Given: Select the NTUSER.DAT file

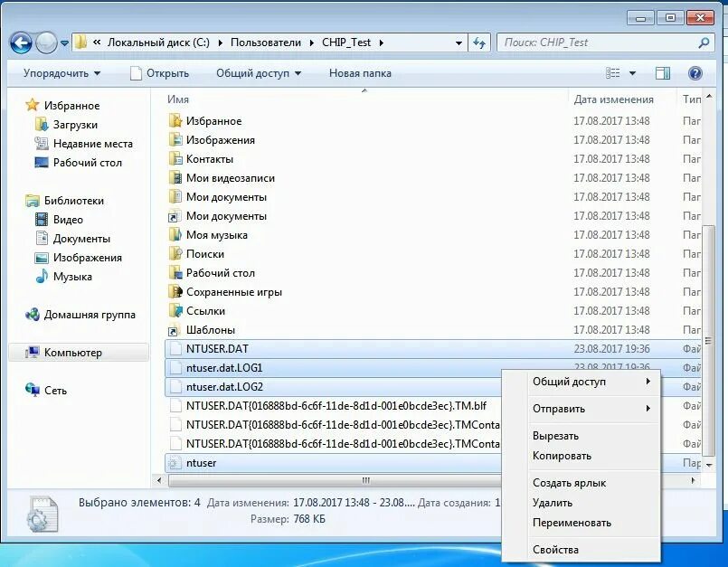Looking at the screenshot, I should pyautogui.click(x=431, y=349).
